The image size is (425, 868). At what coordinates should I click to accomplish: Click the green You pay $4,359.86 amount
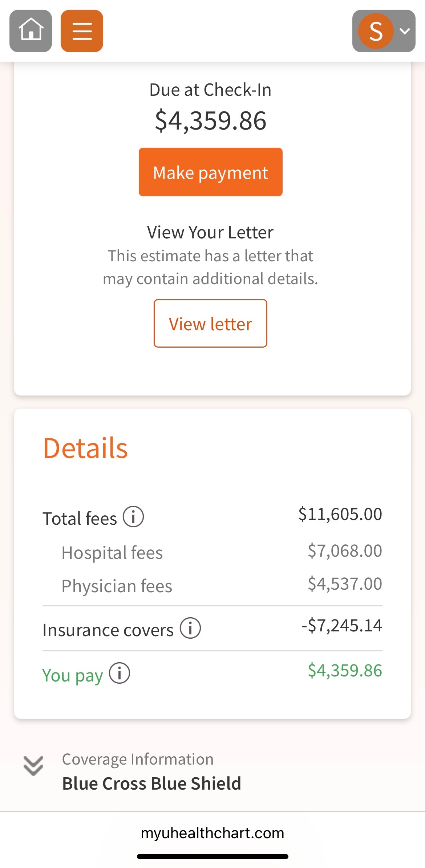345,670
